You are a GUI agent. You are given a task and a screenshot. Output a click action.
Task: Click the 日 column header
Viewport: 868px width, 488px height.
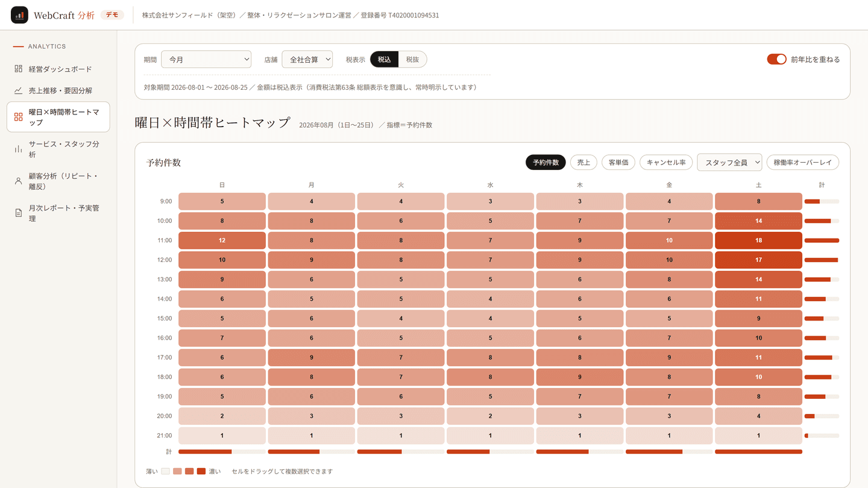click(222, 185)
